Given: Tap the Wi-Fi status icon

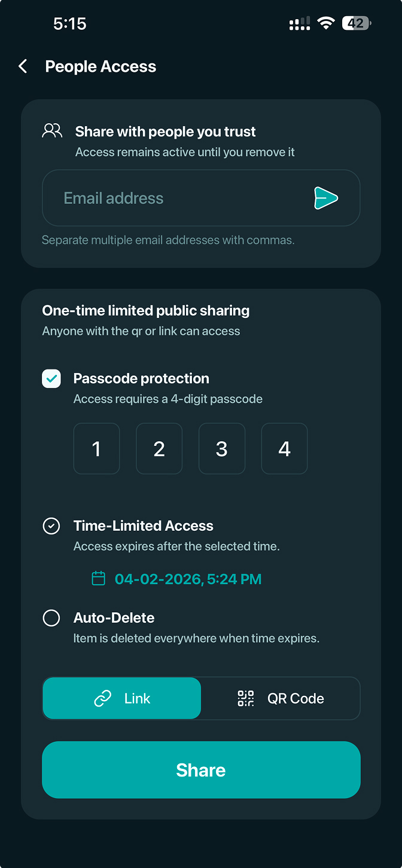Looking at the screenshot, I should pos(325,23).
